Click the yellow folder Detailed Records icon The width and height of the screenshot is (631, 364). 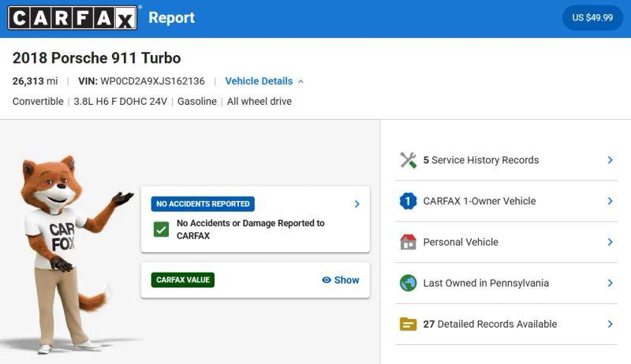pyautogui.click(x=408, y=324)
